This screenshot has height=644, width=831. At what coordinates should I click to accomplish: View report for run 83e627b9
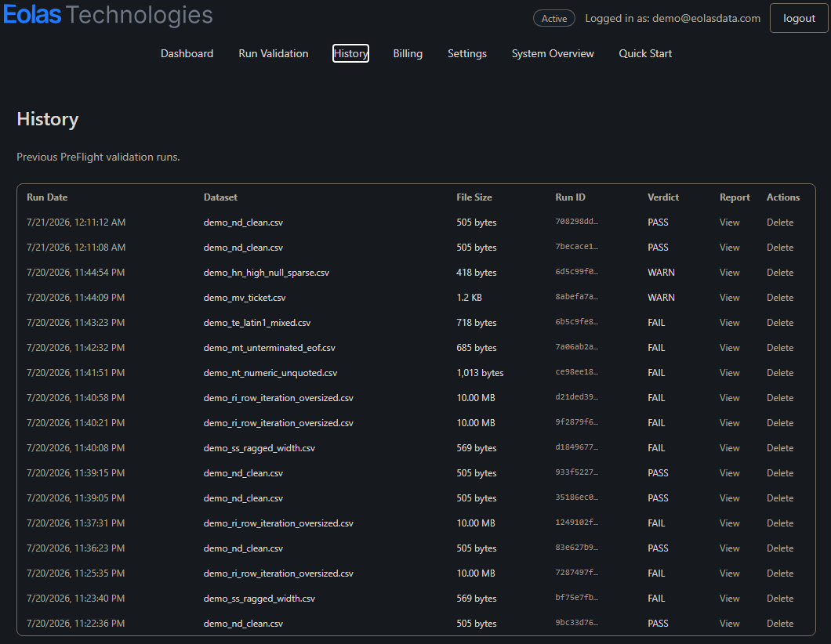click(729, 548)
